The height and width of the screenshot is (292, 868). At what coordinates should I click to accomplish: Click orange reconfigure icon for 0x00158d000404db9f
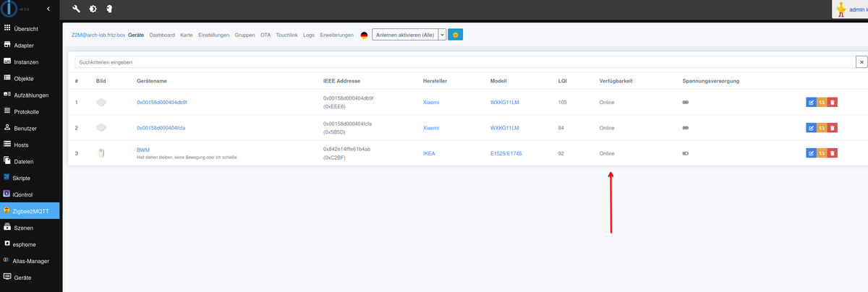[x=822, y=103]
